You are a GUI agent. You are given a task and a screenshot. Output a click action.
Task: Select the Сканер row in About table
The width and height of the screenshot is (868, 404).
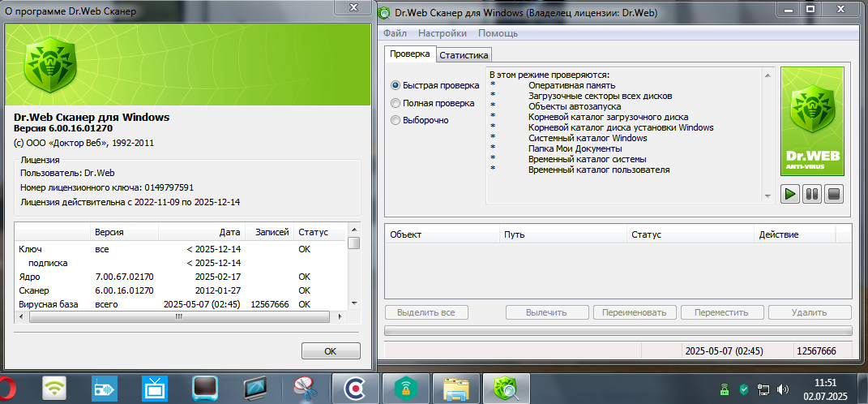tap(181, 290)
